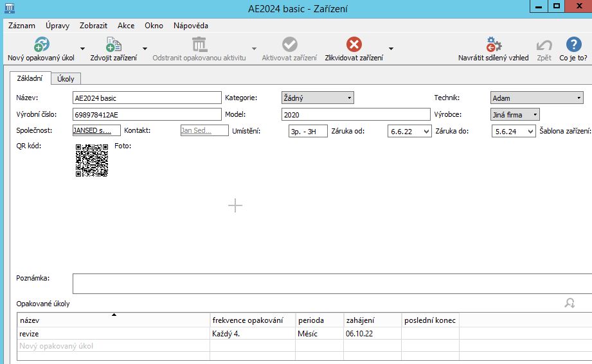
Task: Click the QR code image
Action: click(x=92, y=160)
